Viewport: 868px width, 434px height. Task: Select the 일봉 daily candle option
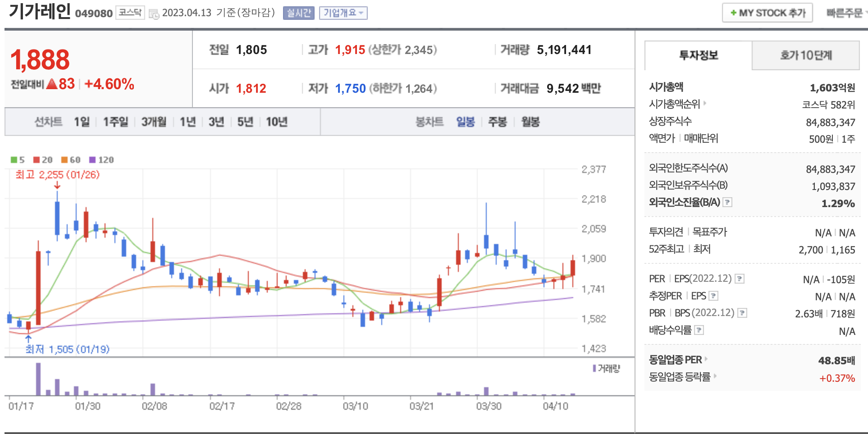point(465,122)
